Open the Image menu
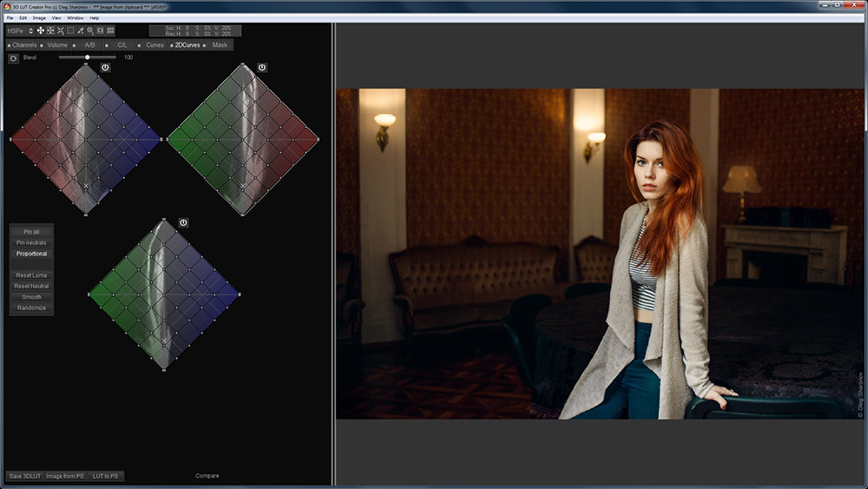Image resolution: width=868 pixels, height=489 pixels. coord(37,17)
